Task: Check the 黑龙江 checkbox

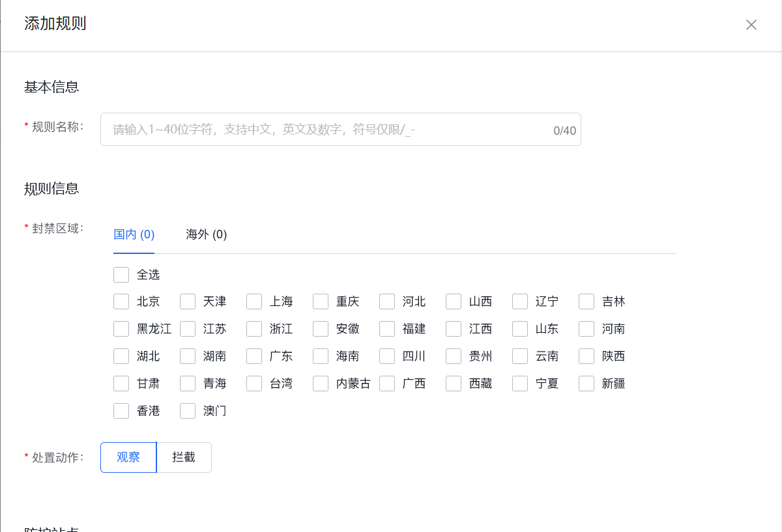Action: click(x=121, y=328)
